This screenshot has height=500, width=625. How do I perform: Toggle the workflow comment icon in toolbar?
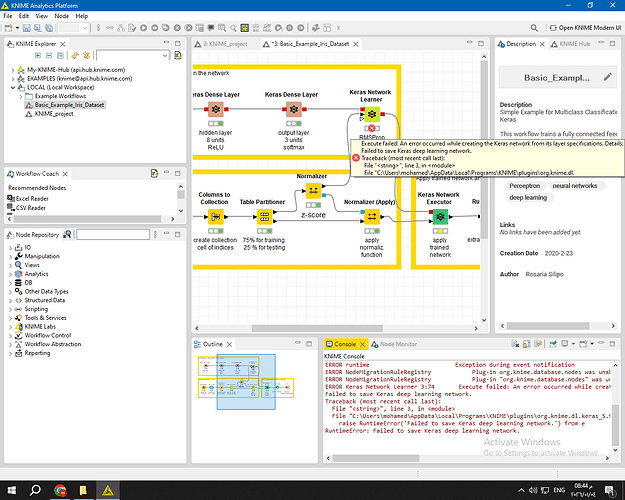click(211, 28)
